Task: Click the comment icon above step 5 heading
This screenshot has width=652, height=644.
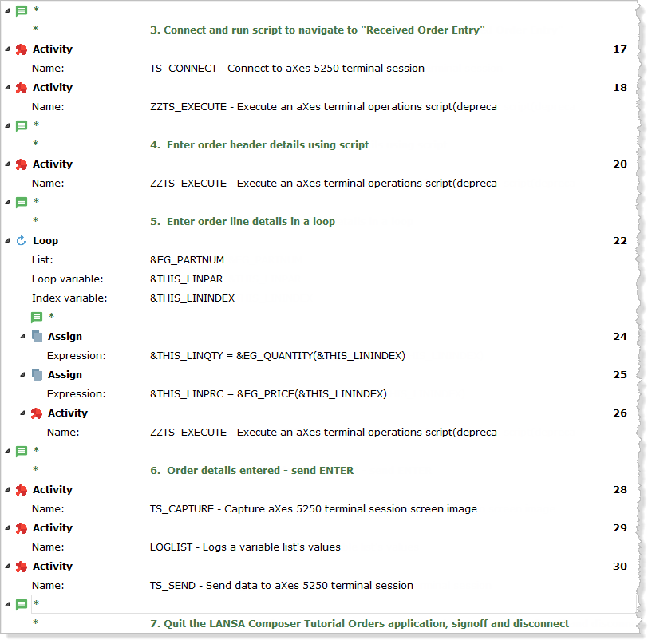Action: [22, 202]
